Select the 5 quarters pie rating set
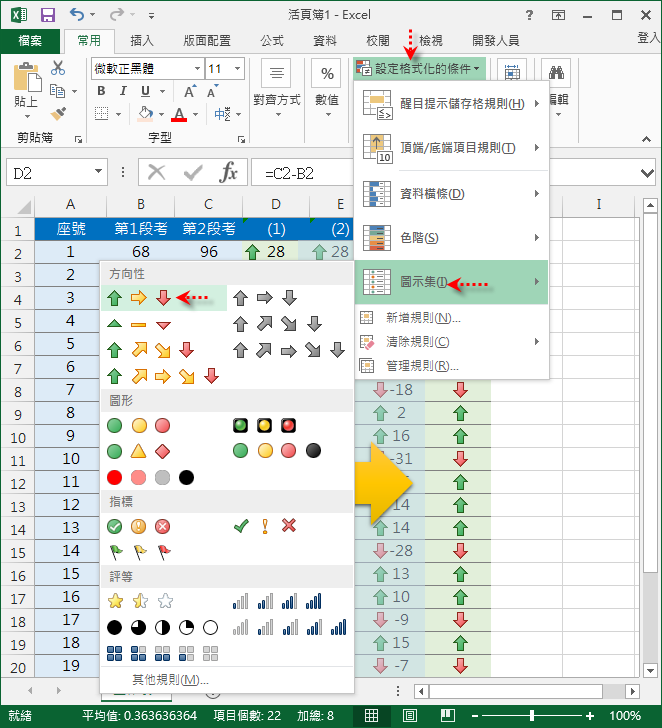The height and width of the screenshot is (728, 662). [x=162, y=628]
